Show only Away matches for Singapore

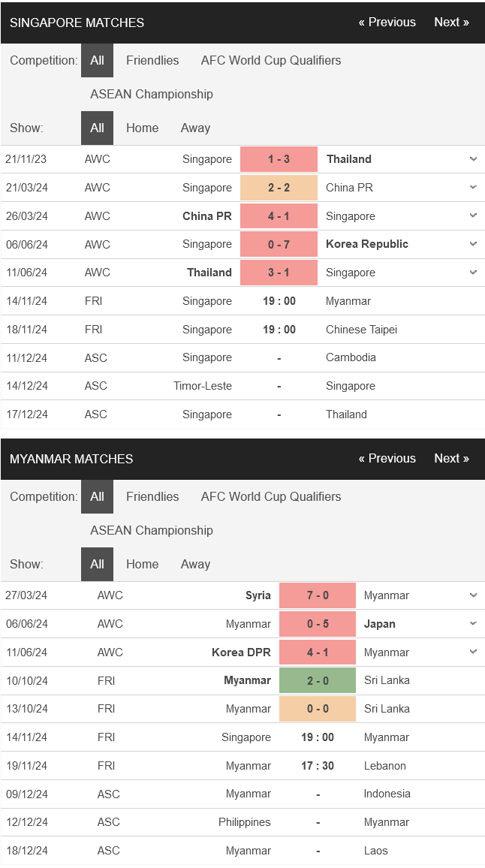click(x=195, y=128)
